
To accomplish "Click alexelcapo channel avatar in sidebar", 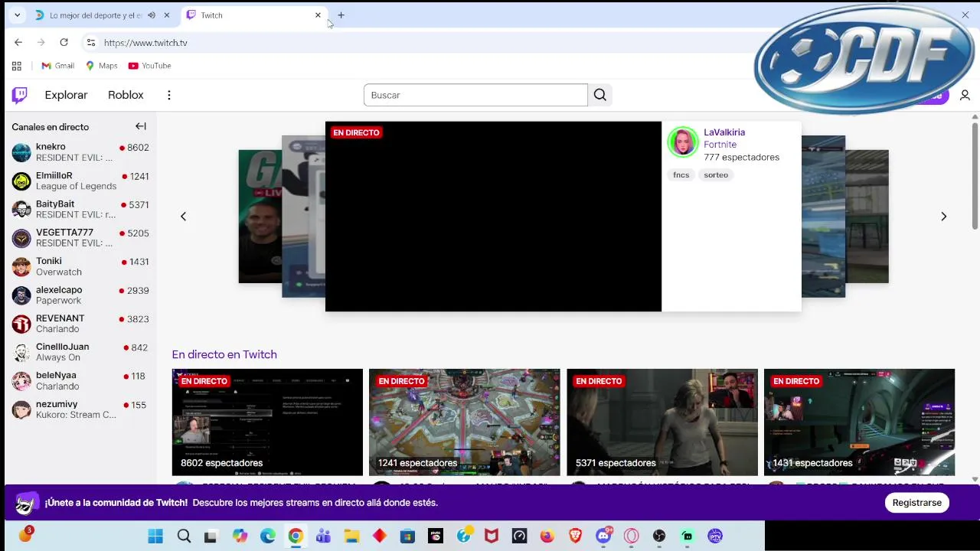I will (x=21, y=295).
